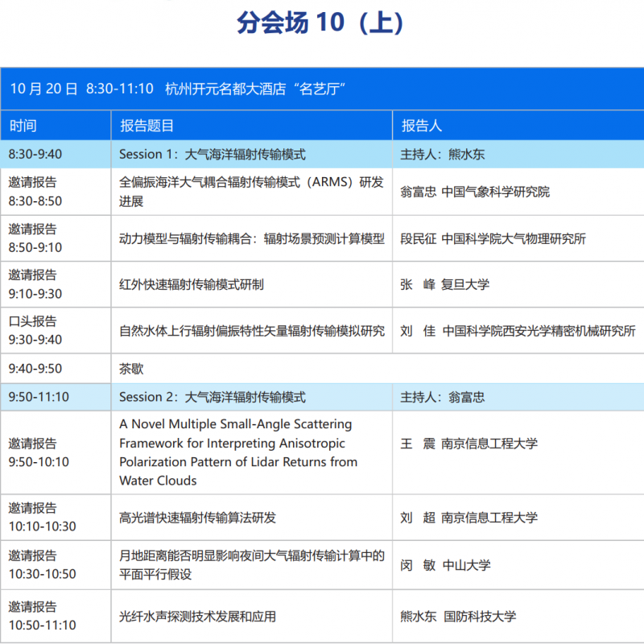
Task: Click speaker 张峰 复旦大学
Action: tap(444, 284)
